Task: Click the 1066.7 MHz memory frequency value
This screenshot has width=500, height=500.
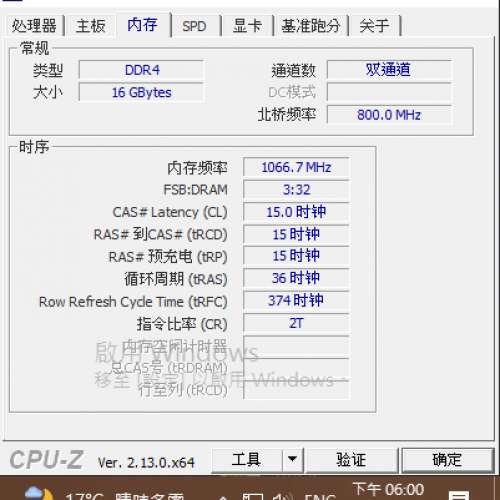Action: [x=296, y=167]
